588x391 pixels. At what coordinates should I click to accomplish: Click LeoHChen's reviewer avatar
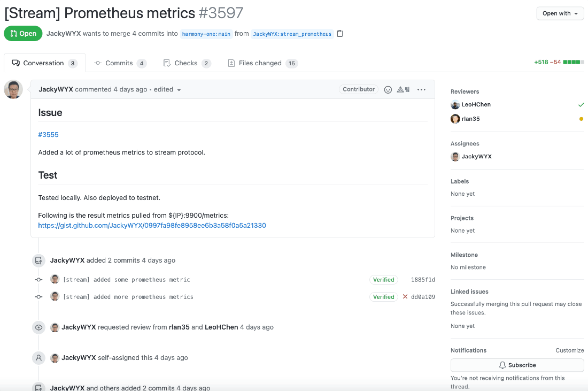(455, 104)
